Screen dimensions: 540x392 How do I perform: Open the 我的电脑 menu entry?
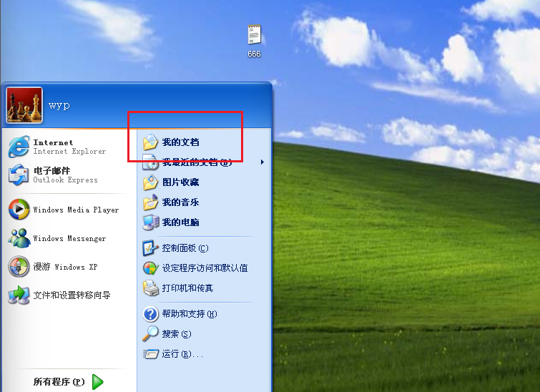pos(202,222)
